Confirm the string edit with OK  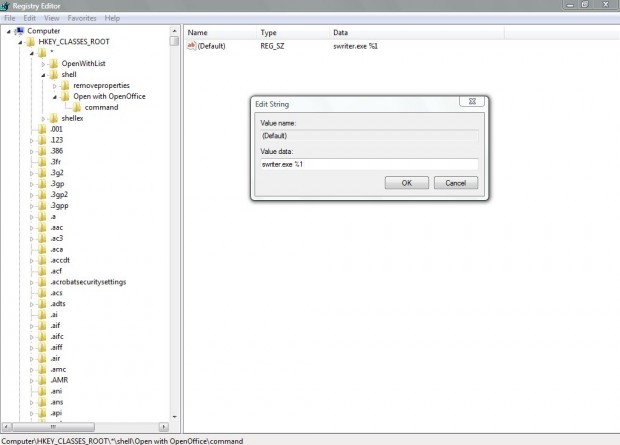tap(406, 183)
